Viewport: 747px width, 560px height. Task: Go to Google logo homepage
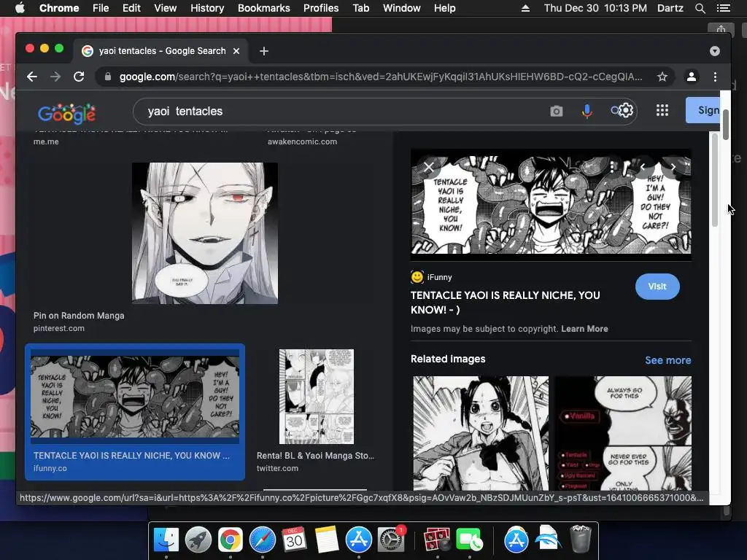[66, 113]
